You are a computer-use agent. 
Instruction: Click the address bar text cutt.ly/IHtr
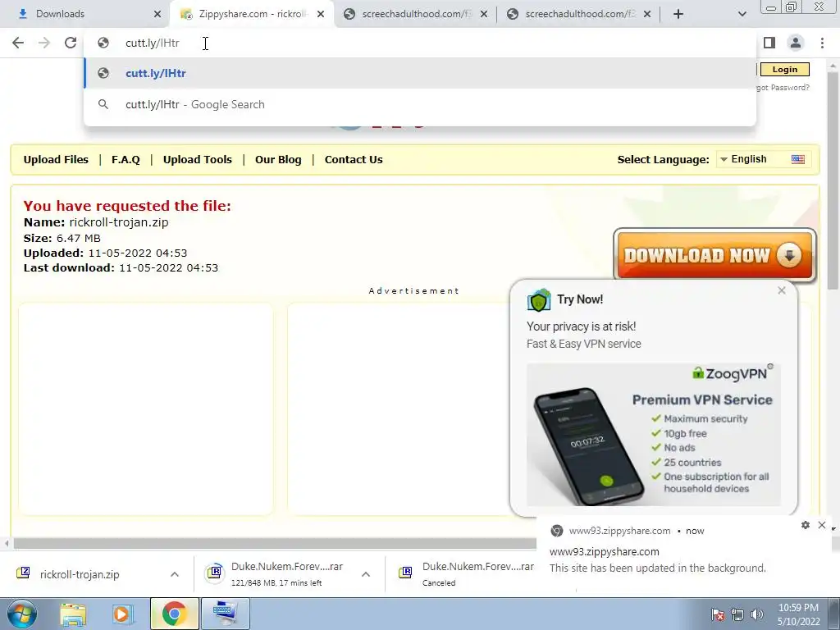click(x=152, y=43)
